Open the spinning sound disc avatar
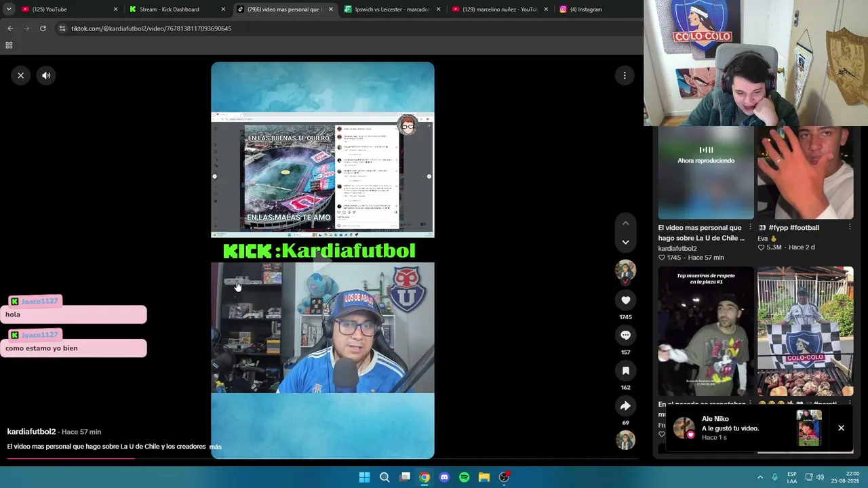 tap(625, 440)
